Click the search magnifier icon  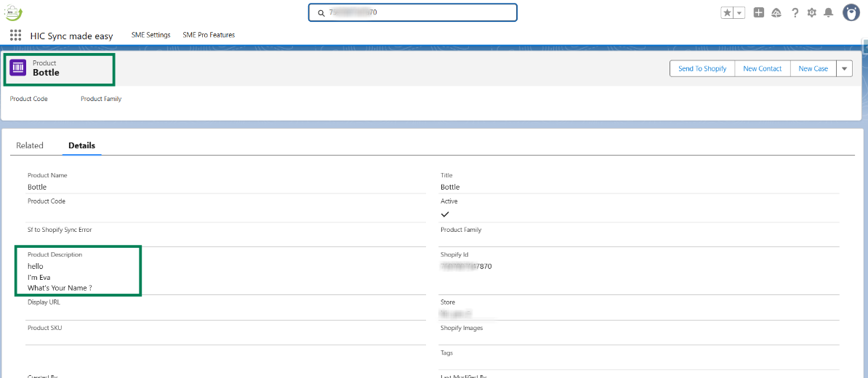tap(321, 13)
